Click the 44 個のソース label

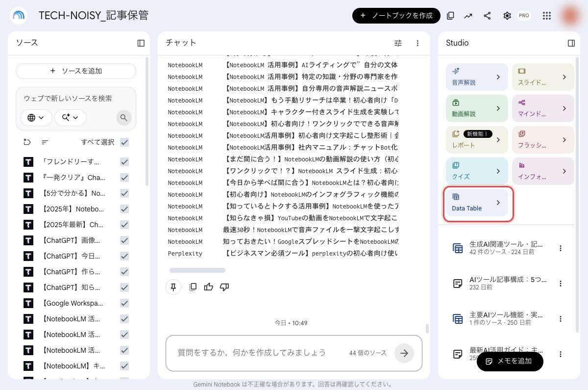click(x=367, y=353)
